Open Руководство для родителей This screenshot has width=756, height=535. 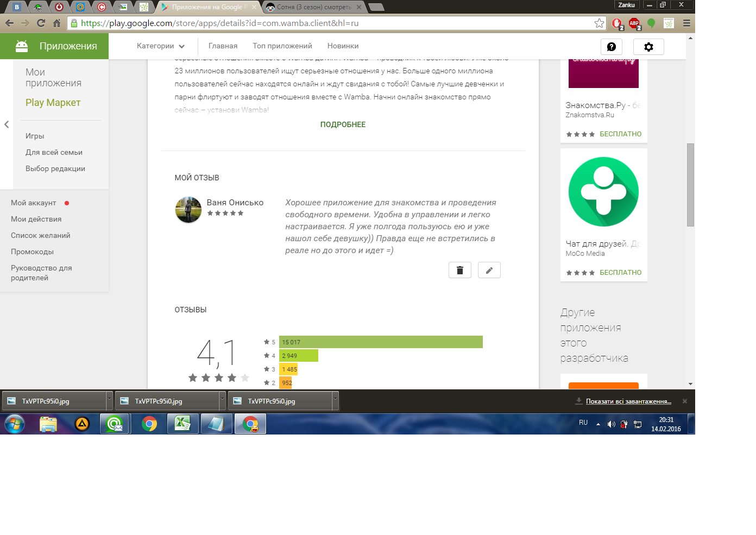pyautogui.click(x=41, y=273)
